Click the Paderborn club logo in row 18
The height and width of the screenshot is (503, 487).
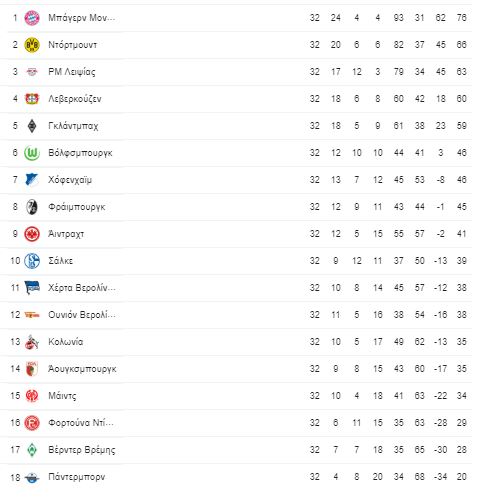tap(32, 478)
